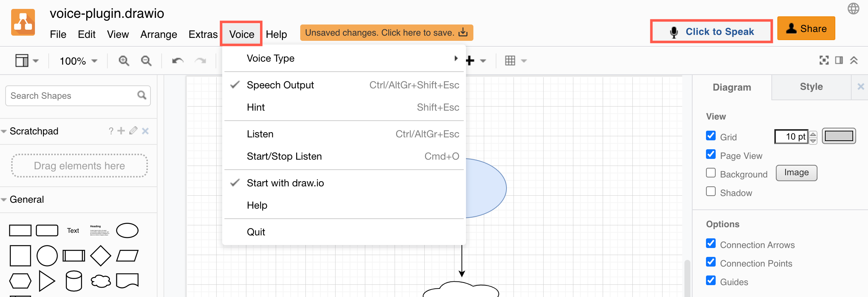Uncheck the Guides option
This screenshot has width=868, height=297.
[x=711, y=280]
